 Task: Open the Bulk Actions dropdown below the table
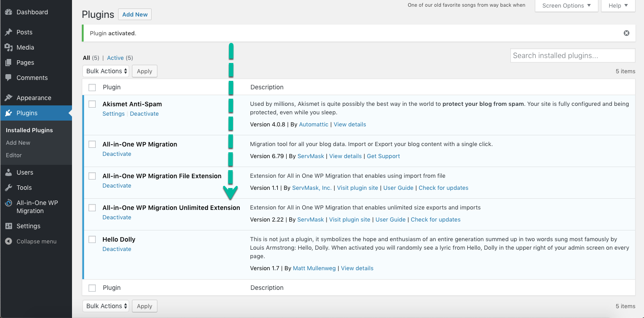coord(106,306)
